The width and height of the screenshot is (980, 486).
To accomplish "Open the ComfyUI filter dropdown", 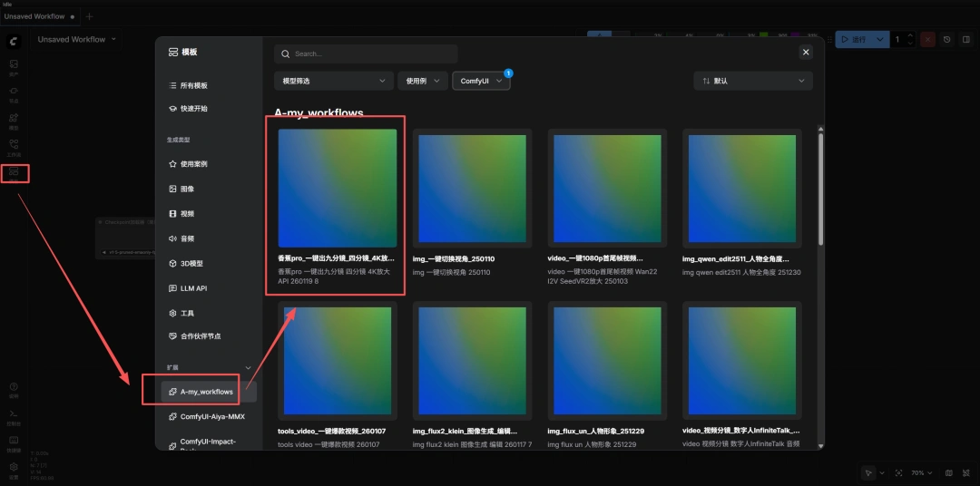I will [481, 81].
